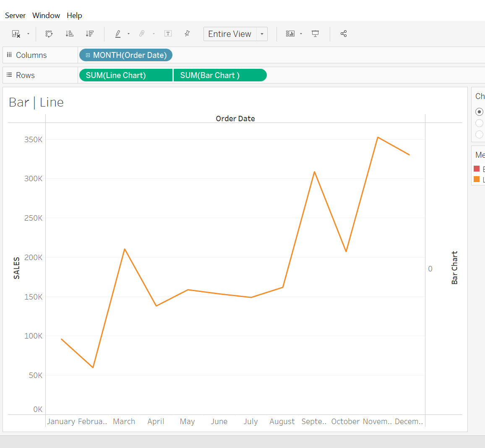Click the Share workbook icon

tap(344, 34)
